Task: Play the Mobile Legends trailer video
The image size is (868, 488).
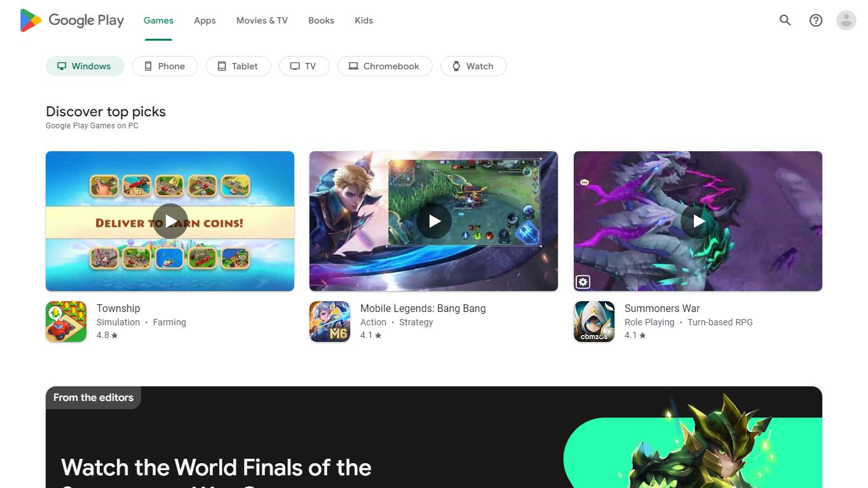Action: [434, 221]
